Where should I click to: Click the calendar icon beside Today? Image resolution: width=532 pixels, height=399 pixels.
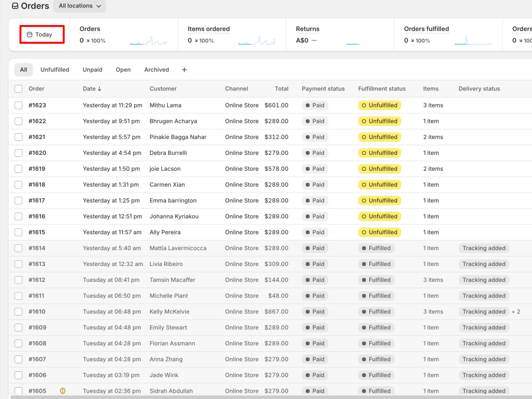(x=29, y=35)
